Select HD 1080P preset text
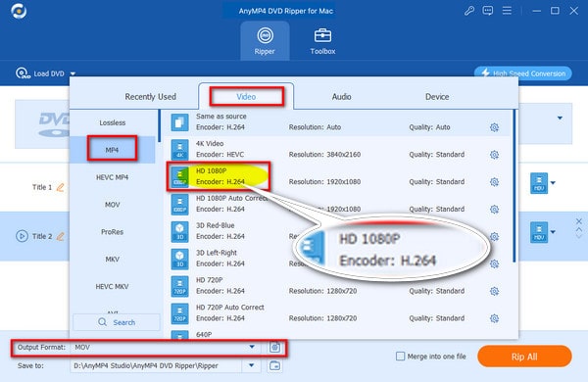 [x=211, y=170]
